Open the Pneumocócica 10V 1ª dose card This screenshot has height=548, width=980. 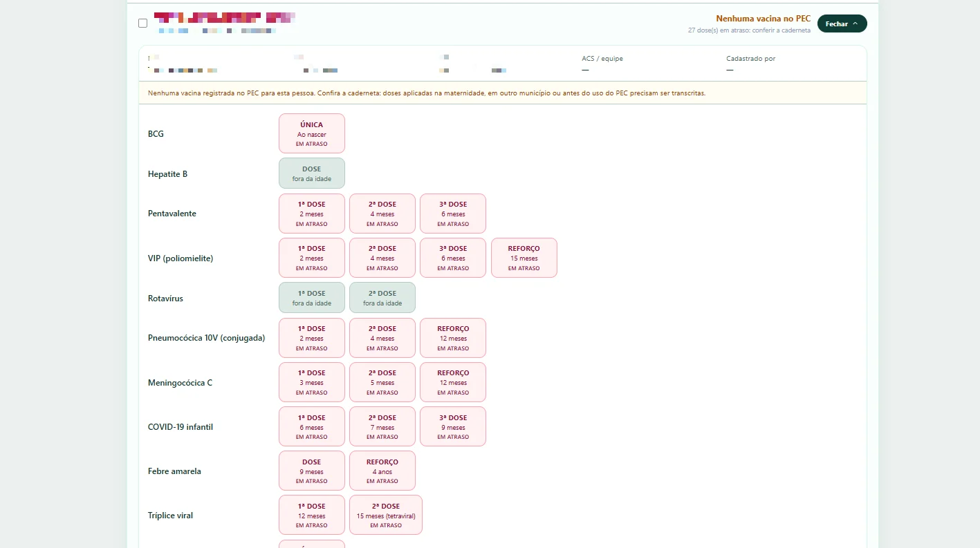tap(312, 338)
